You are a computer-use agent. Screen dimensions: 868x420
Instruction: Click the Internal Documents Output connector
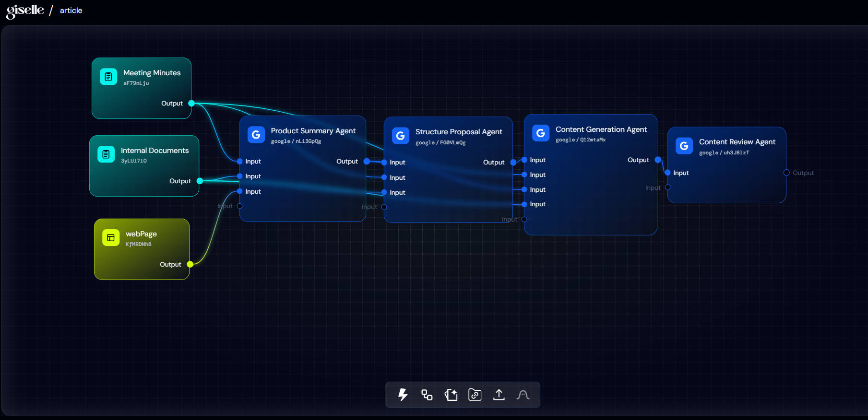(x=200, y=181)
